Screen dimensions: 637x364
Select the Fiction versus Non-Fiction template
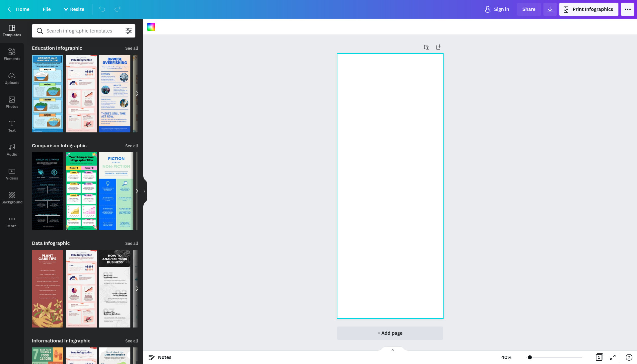click(116, 191)
